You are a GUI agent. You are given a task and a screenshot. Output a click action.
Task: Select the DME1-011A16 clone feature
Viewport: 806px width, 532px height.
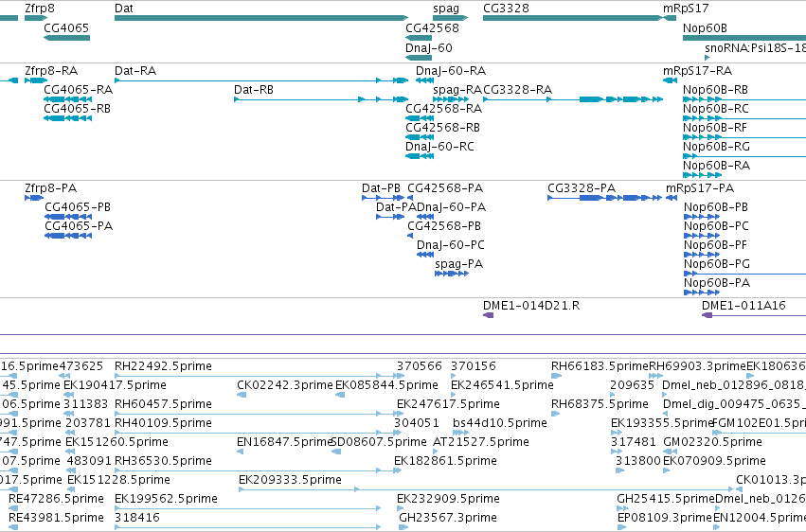coord(754,315)
